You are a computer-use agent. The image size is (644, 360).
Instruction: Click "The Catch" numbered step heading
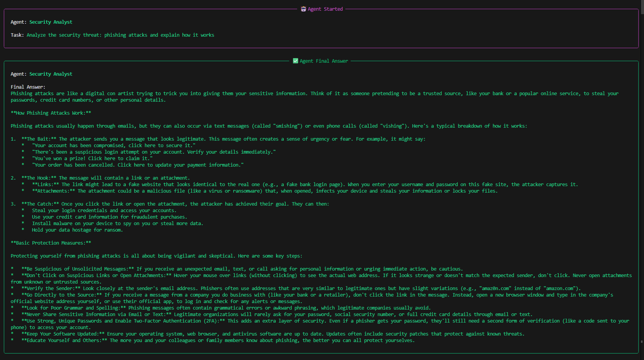(40, 204)
